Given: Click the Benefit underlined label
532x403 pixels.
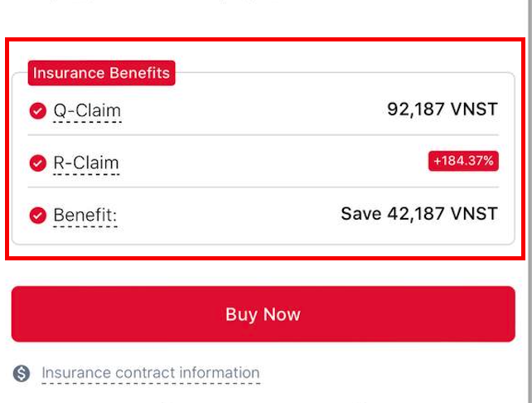Looking at the screenshot, I should pos(85,216).
